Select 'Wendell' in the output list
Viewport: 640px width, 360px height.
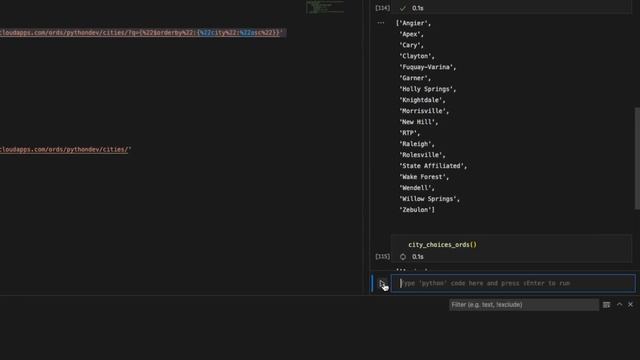(x=415, y=188)
